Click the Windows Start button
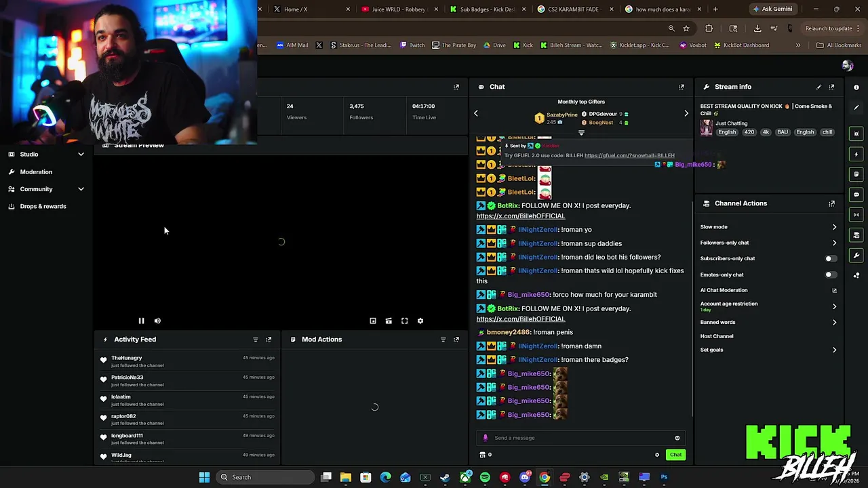868x488 pixels. coord(204,477)
